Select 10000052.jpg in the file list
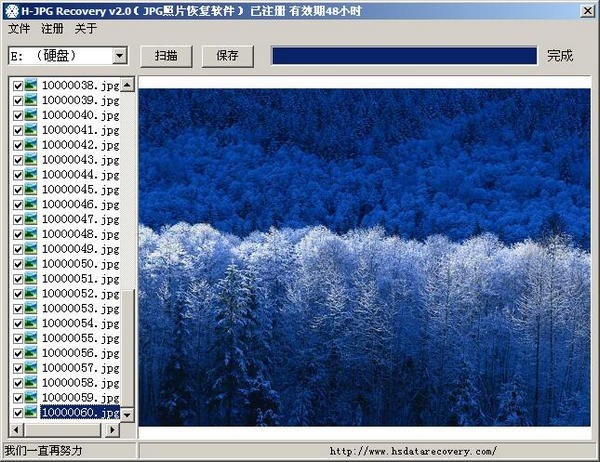Image resolution: width=600 pixels, height=462 pixels. [81, 294]
